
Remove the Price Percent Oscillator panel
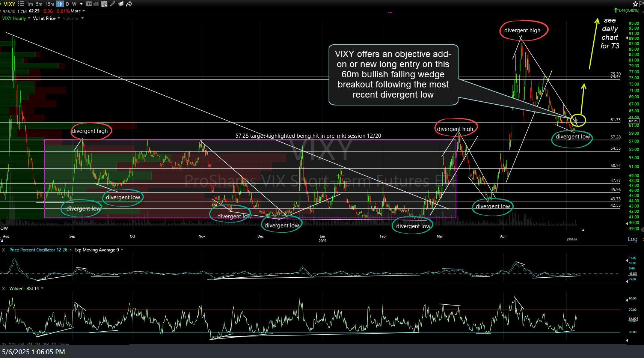coord(3,250)
